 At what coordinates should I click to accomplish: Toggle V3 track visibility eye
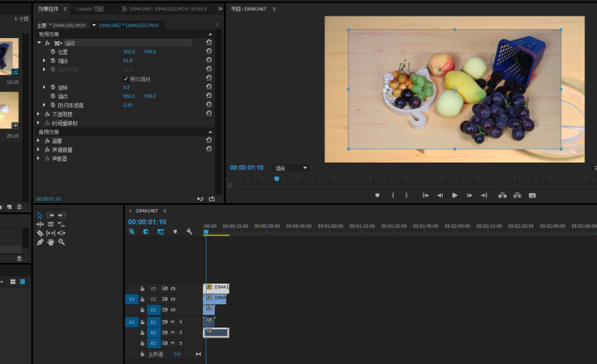tap(172, 289)
